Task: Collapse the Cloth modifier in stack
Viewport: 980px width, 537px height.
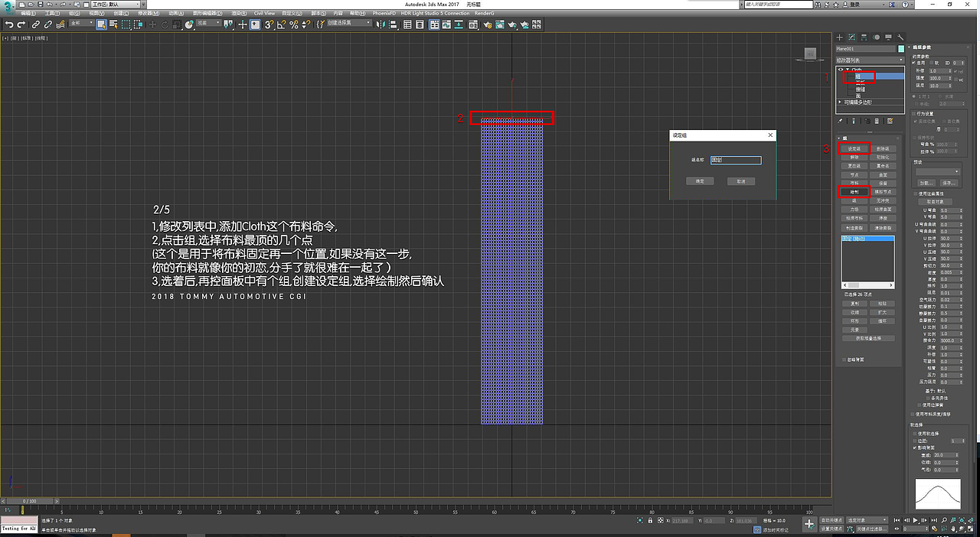Action: click(x=847, y=69)
